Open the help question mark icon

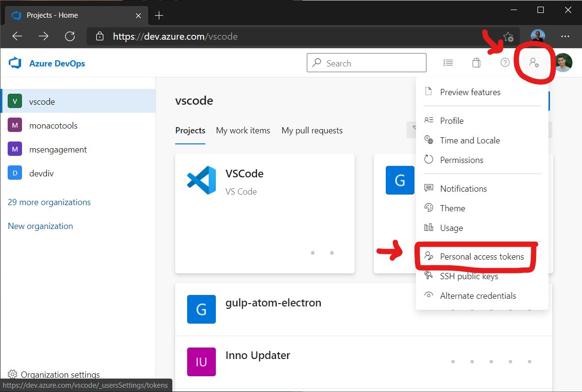[505, 63]
